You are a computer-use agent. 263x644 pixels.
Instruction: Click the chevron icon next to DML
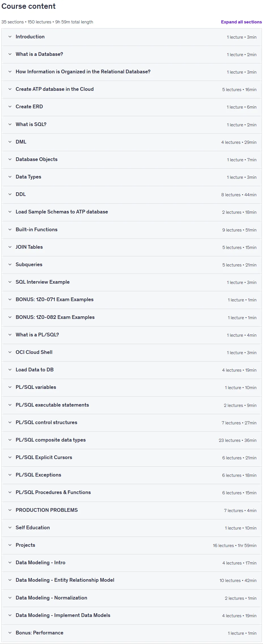point(10,142)
